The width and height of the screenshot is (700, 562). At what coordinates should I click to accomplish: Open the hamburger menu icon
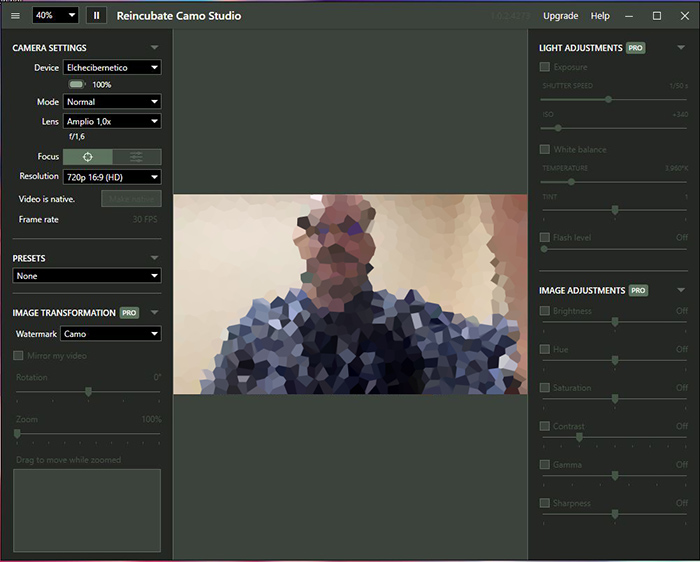pos(15,16)
